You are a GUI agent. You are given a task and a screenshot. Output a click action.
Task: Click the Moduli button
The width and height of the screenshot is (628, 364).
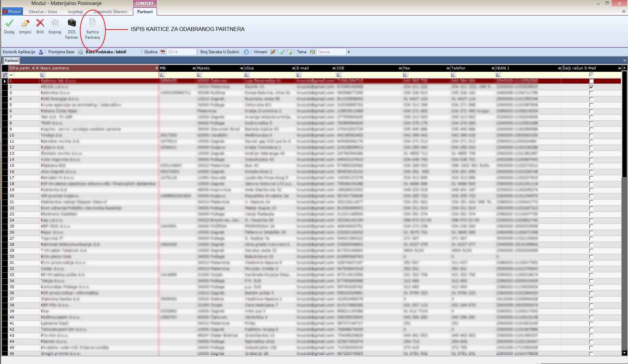[x=12, y=11]
